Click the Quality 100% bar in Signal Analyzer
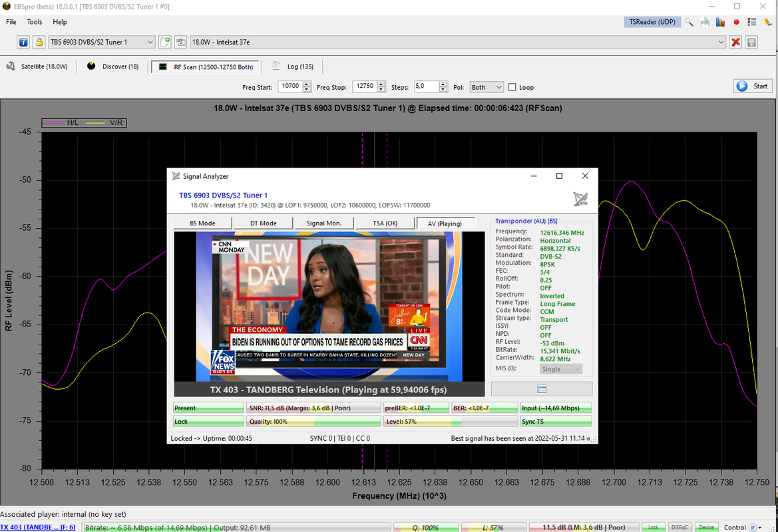This screenshot has height=532, width=778. tap(313, 422)
